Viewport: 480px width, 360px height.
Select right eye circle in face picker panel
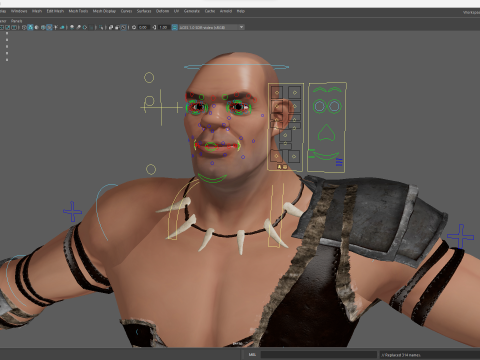[x=334, y=106]
